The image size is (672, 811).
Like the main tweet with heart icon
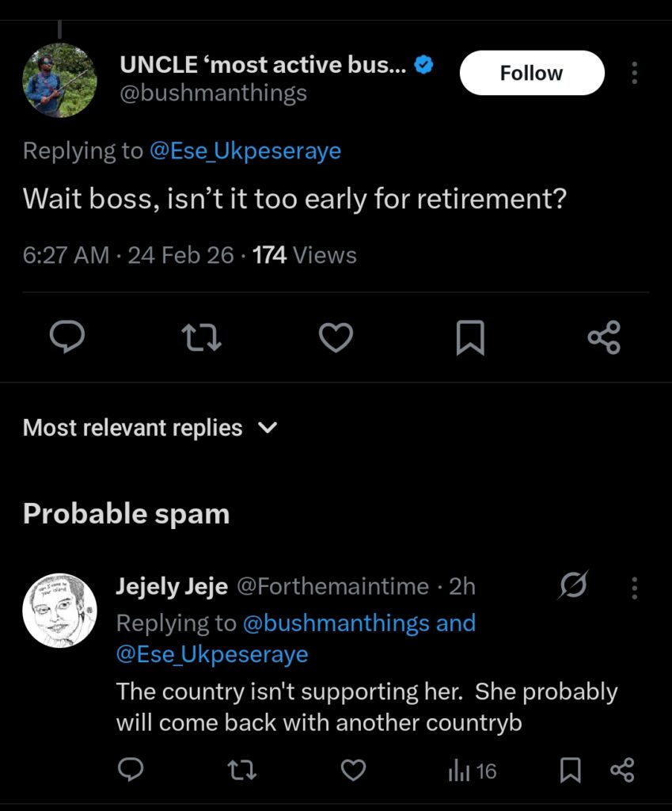(x=336, y=338)
